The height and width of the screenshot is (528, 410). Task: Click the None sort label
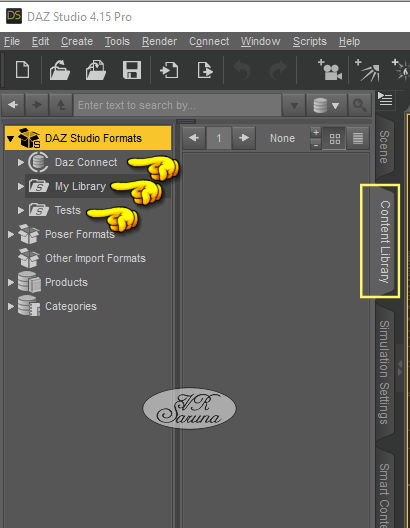click(282, 138)
